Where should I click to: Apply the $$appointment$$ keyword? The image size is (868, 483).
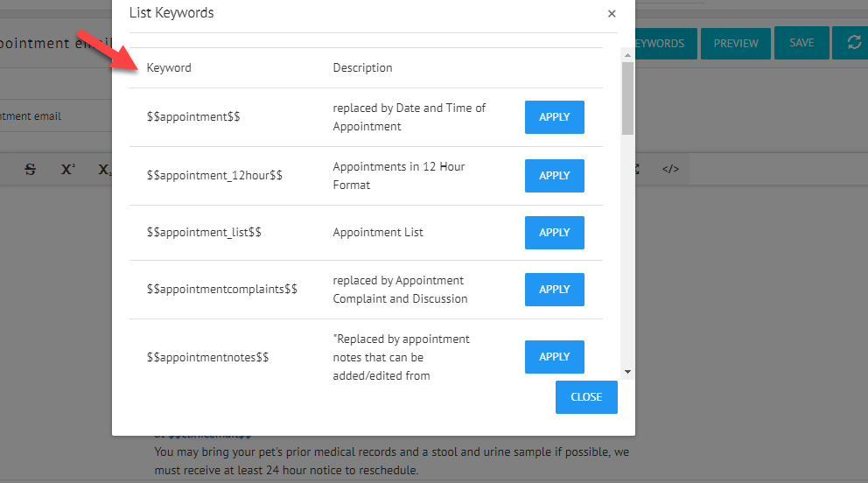[x=554, y=117]
